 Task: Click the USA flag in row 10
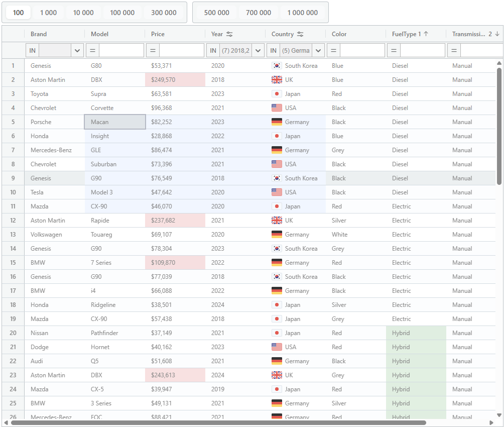tap(277, 192)
